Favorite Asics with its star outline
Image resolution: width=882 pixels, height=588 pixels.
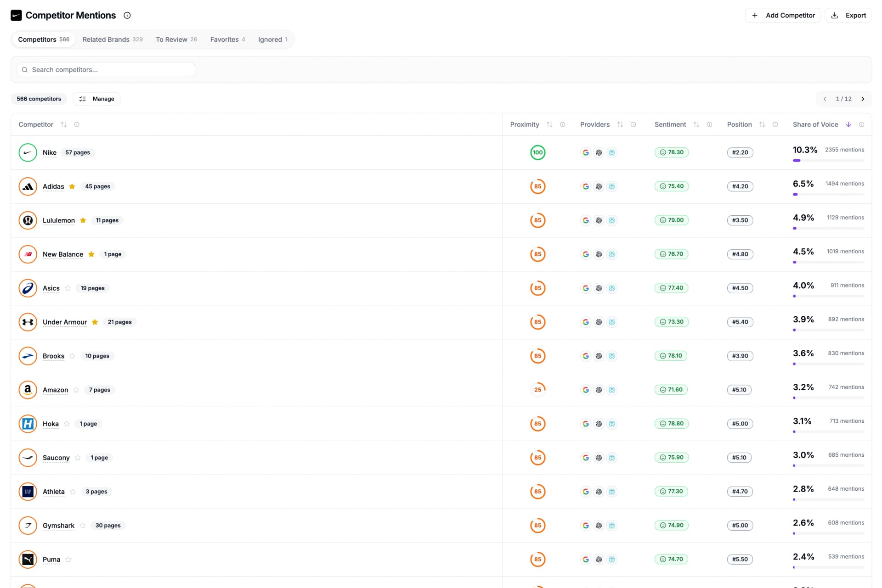(68, 288)
